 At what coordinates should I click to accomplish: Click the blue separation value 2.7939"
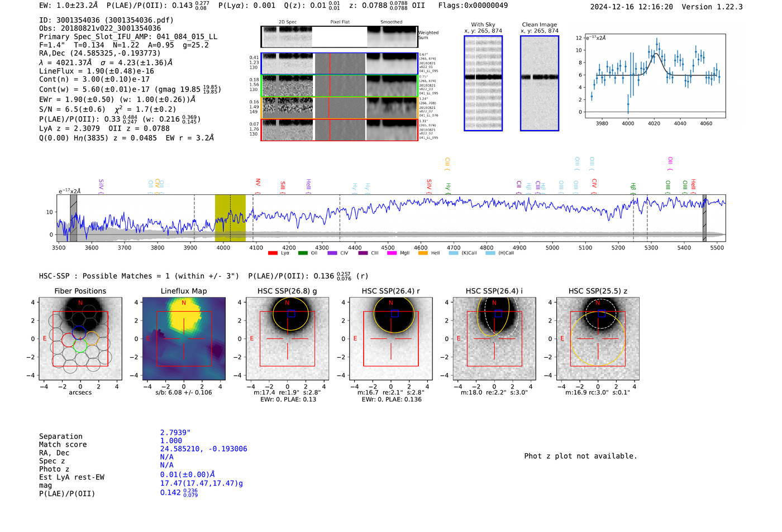(175, 433)
